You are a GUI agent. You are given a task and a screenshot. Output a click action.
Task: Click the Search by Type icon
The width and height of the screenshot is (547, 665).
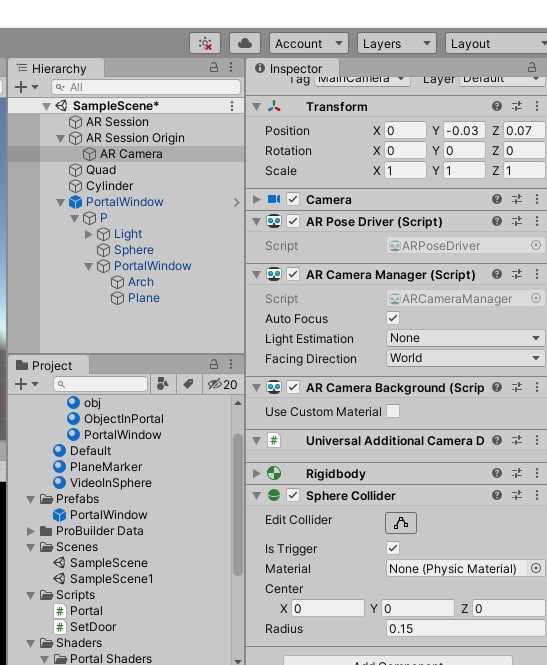tap(163, 384)
